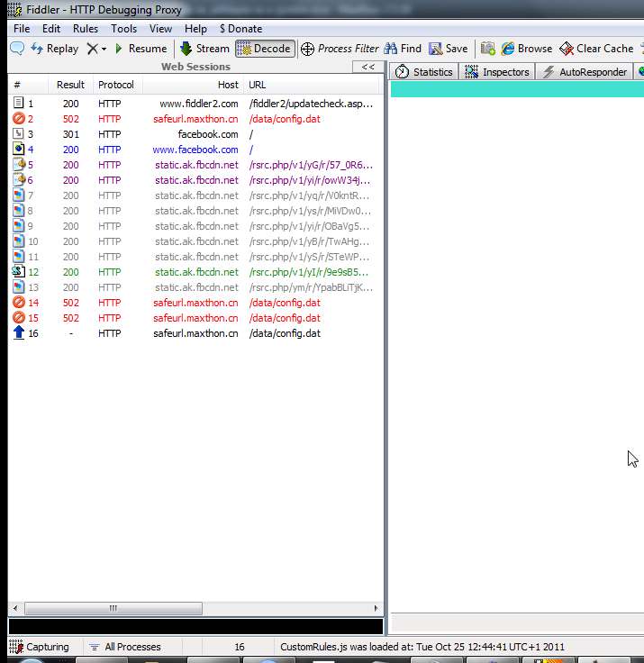
Task: Open the Tools menu
Action: coord(124,29)
